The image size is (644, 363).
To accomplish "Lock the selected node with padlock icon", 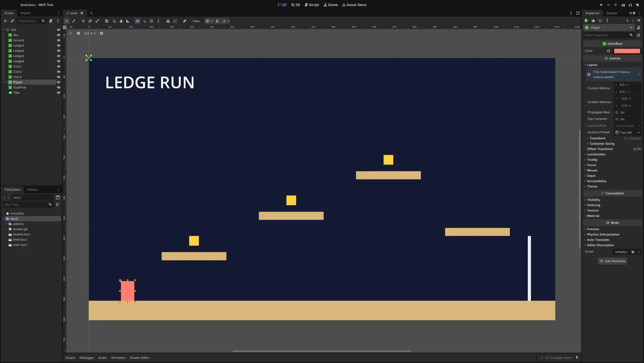I will pos(168,21).
